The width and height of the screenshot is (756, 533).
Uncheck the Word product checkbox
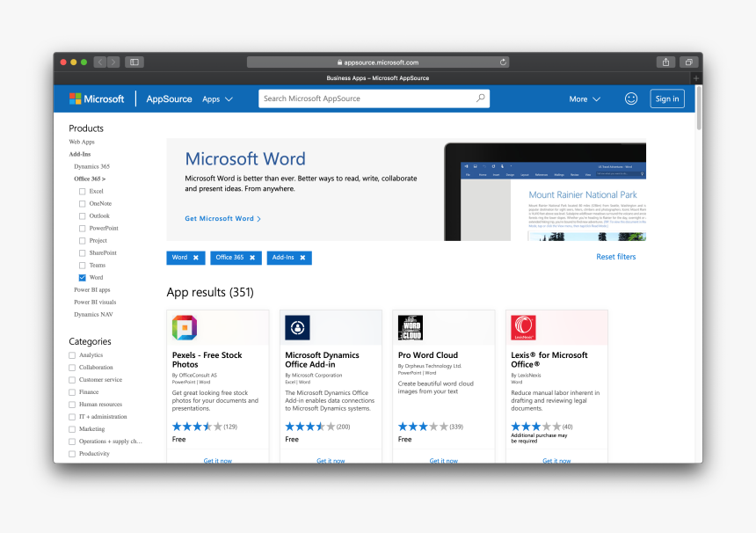[83, 278]
